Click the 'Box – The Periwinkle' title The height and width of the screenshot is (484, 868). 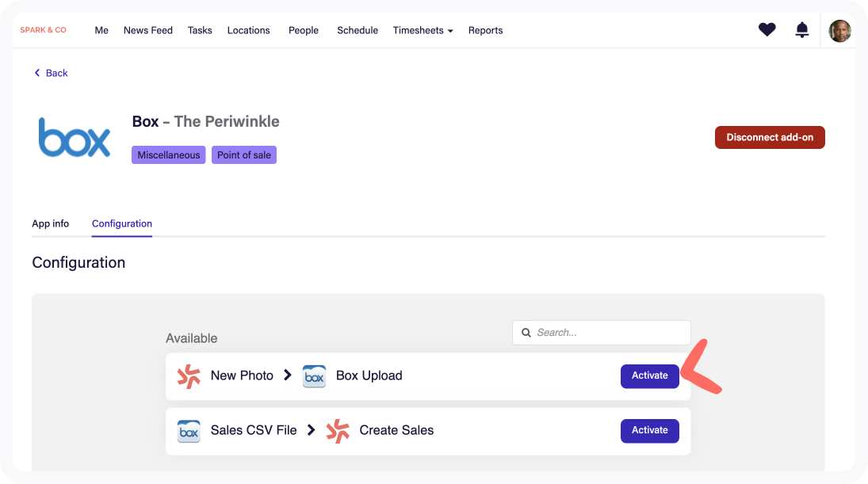205,121
